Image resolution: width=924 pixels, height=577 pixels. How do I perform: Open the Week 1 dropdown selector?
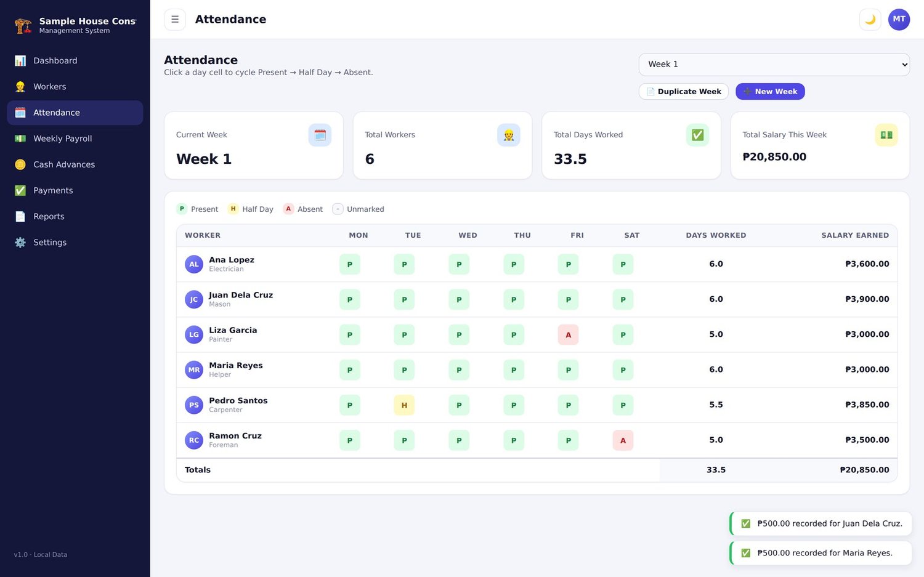(774, 64)
